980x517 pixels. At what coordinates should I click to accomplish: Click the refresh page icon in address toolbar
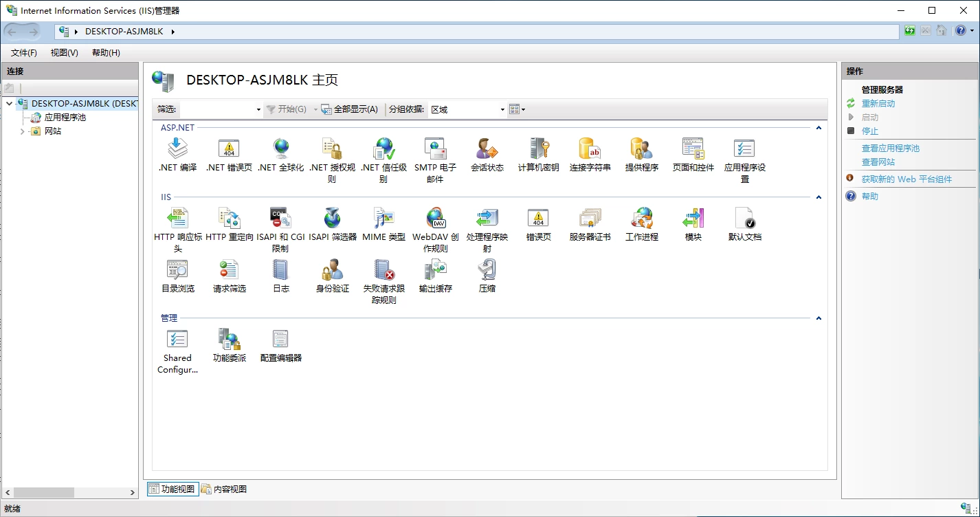click(910, 31)
